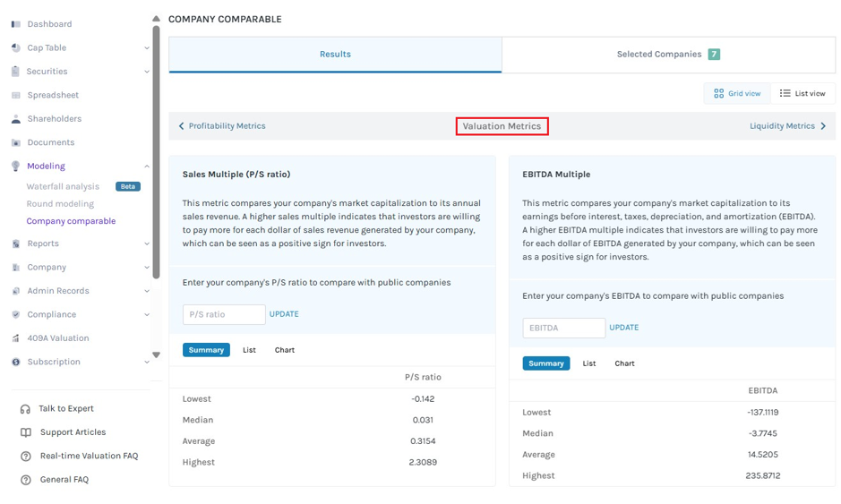Click the P/S ratio input field
The width and height of the screenshot is (841, 504).
pos(224,315)
